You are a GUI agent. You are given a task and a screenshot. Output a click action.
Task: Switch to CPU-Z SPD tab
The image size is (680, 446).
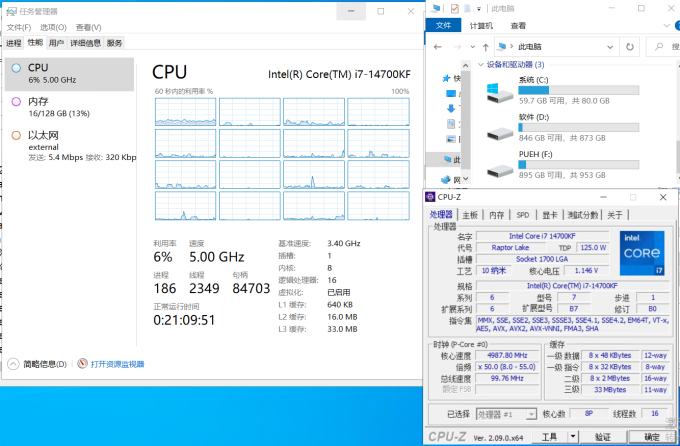pos(523,215)
